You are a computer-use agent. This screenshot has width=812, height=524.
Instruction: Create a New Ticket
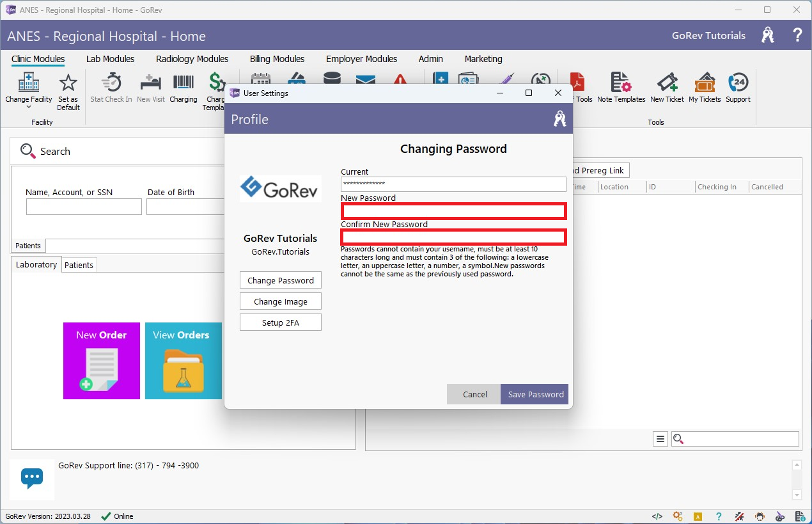click(x=667, y=88)
